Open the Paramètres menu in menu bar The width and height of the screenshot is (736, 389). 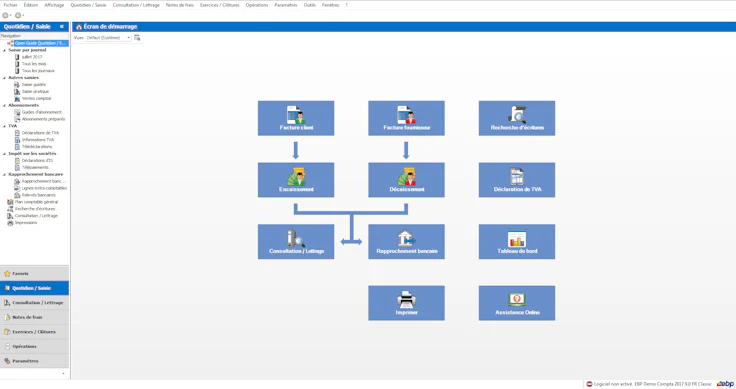(x=285, y=5)
